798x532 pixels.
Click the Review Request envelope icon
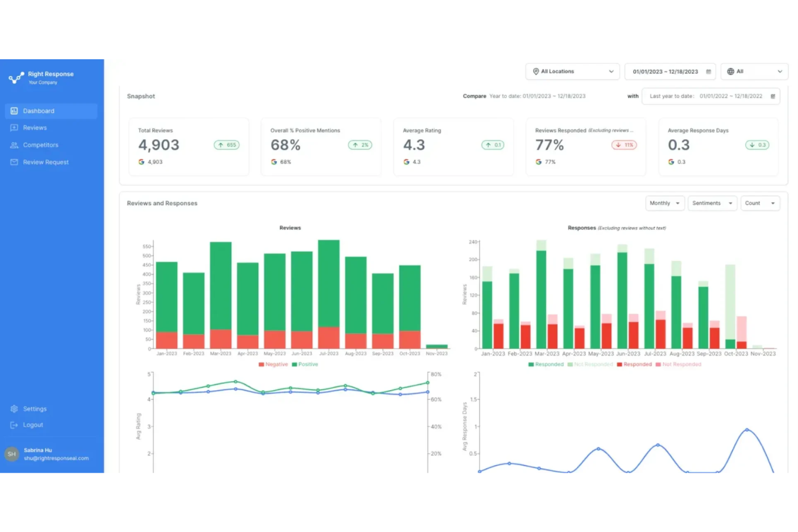(x=13, y=162)
